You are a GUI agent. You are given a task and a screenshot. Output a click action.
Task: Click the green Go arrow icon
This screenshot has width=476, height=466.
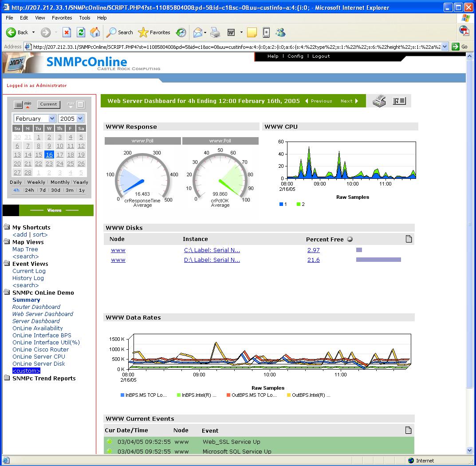[455, 47]
